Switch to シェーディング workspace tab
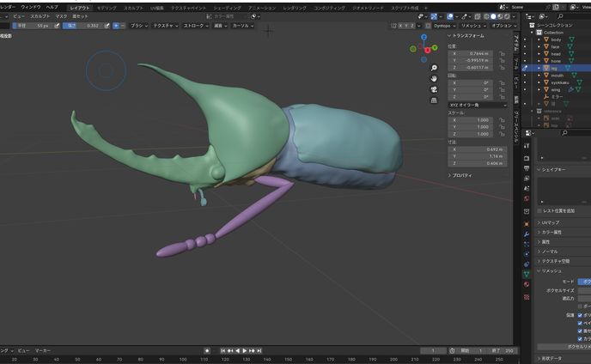Viewport: 591px width, 364px height. [x=227, y=8]
